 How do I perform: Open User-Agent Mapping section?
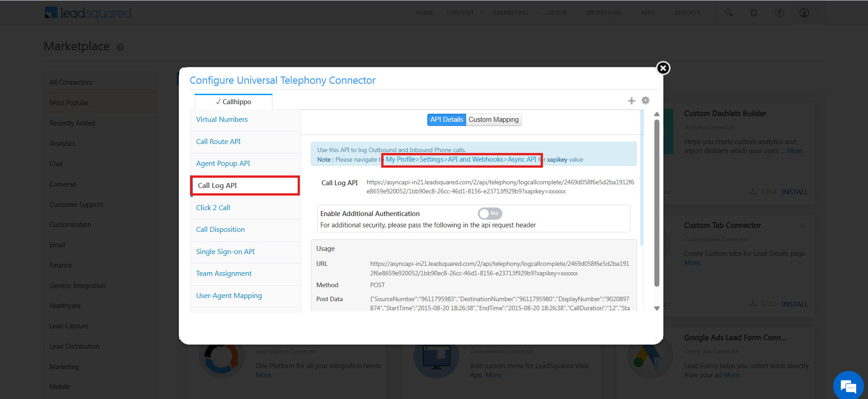point(246,296)
